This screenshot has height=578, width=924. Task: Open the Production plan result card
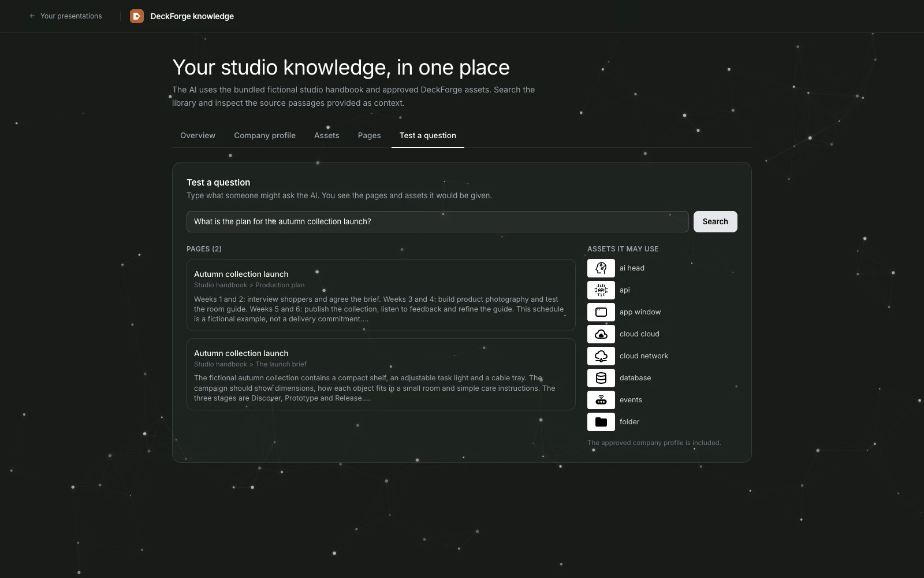pos(381,295)
